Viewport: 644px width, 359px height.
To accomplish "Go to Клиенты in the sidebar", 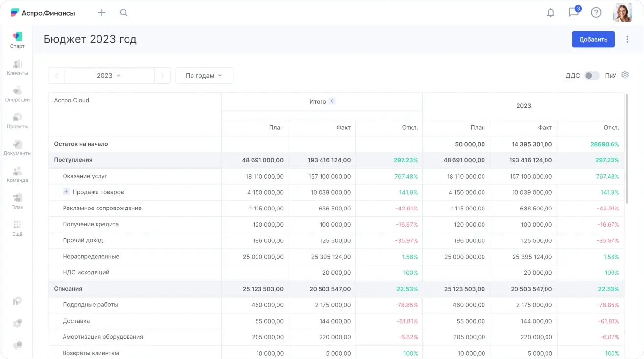I will coord(17,67).
